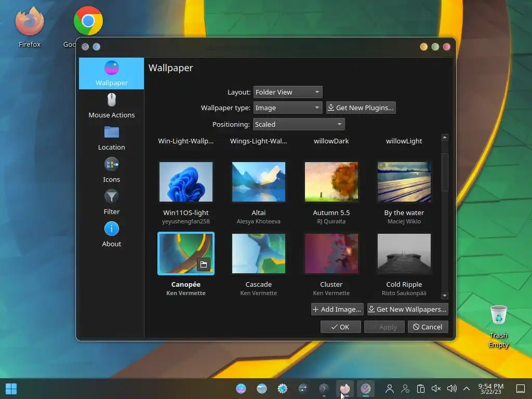This screenshot has height=399, width=532.
Task: Open the volume speaker tray icon
Action: pyautogui.click(x=451, y=389)
